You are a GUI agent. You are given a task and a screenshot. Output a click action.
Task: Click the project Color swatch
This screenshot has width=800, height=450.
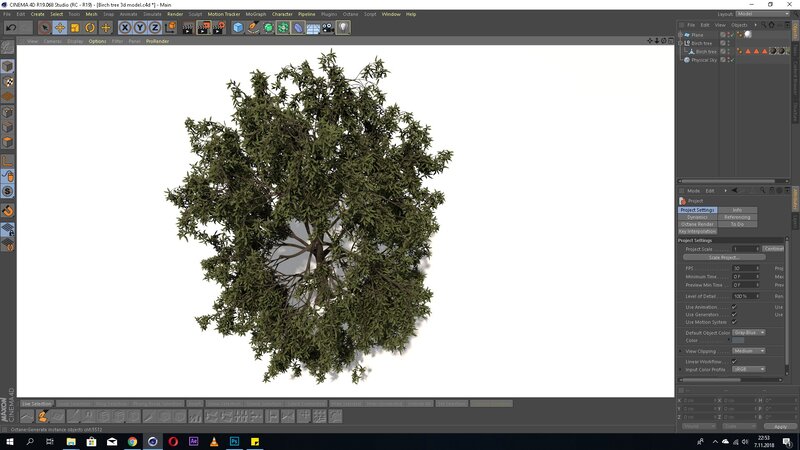point(739,341)
